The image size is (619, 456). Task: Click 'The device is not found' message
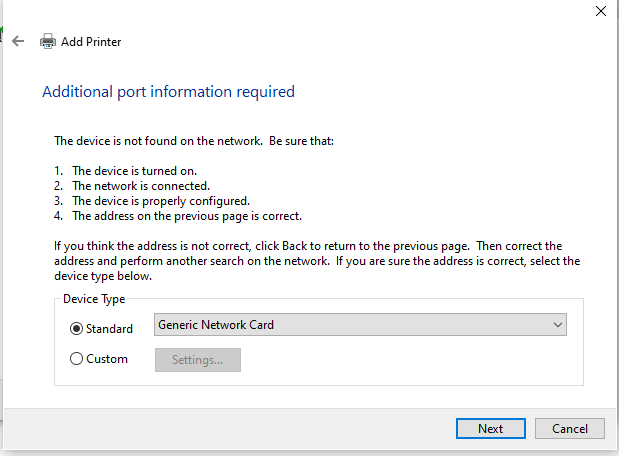(193, 141)
